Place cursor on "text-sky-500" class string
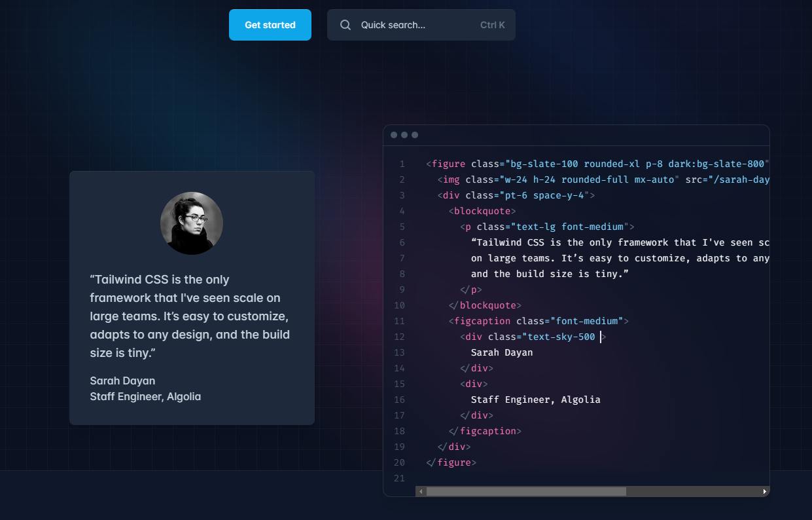812x520 pixels. pos(561,337)
